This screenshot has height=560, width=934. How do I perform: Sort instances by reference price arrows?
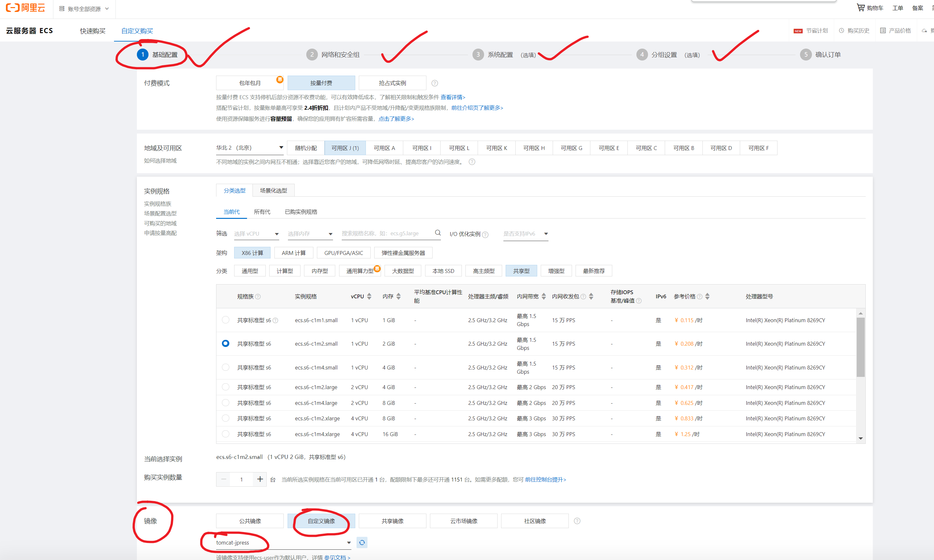pos(707,296)
